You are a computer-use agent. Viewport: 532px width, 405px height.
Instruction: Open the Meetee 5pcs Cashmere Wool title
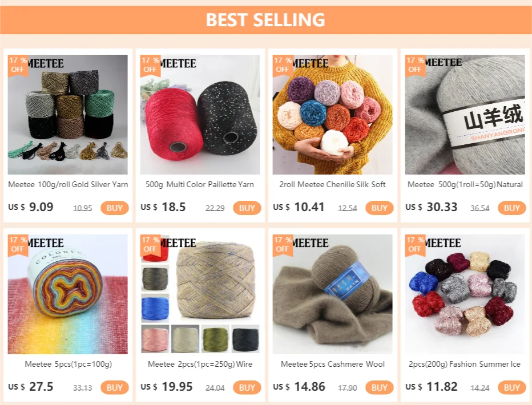332,364
